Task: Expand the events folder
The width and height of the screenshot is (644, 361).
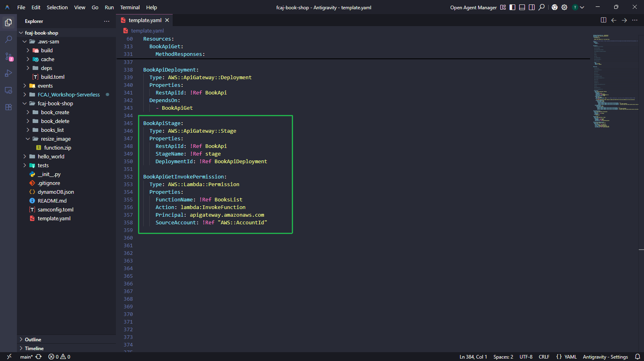Action: [66, 86]
